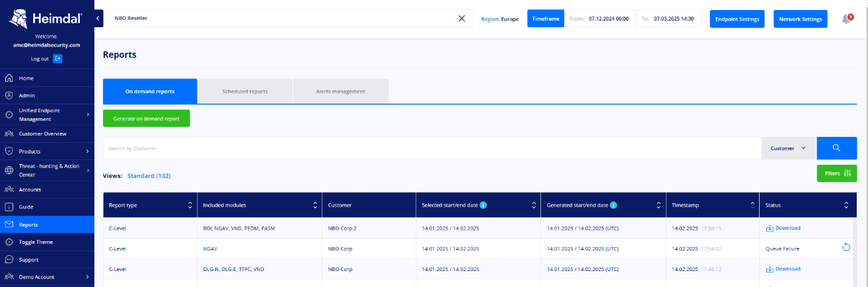Expand the Products submenu arrow
The image size is (868, 287).
tap(88, 151)
